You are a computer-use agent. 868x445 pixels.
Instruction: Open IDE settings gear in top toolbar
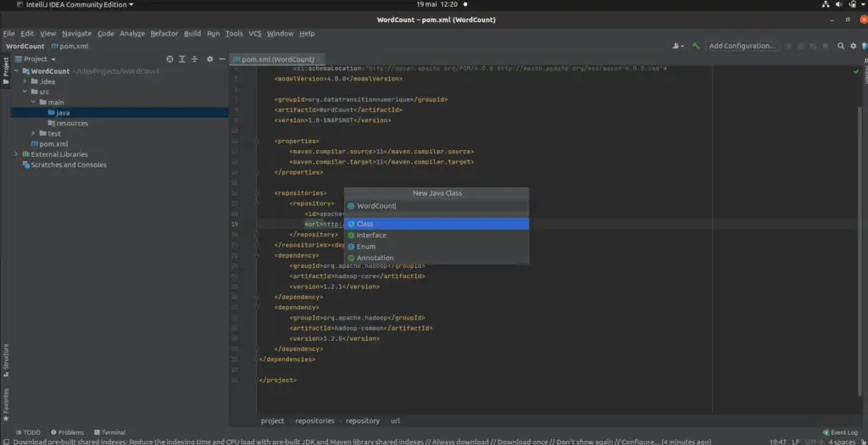(854, 46)
